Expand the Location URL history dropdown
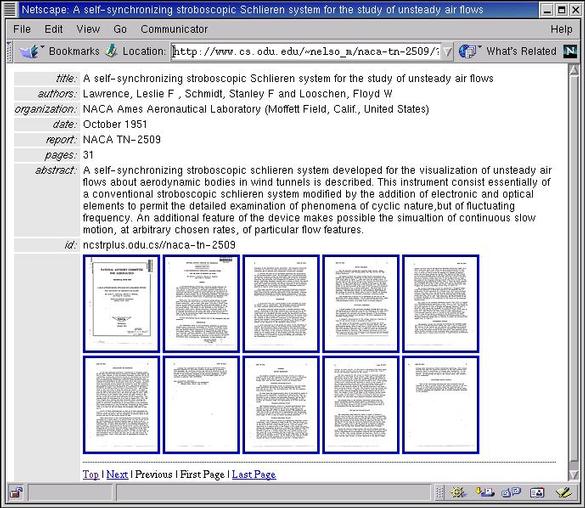 click(x=447, y=51)
